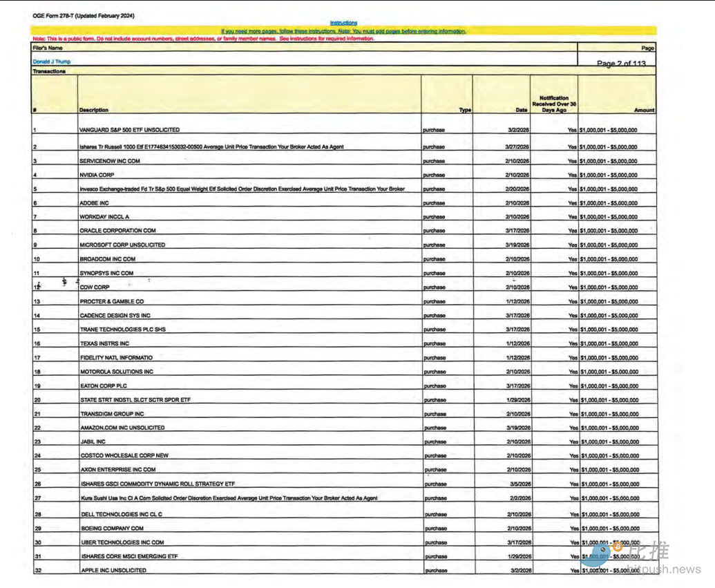
Task: Click AMAZON.COM INC UNSOLICITED entry
Action: pos(123,428)
